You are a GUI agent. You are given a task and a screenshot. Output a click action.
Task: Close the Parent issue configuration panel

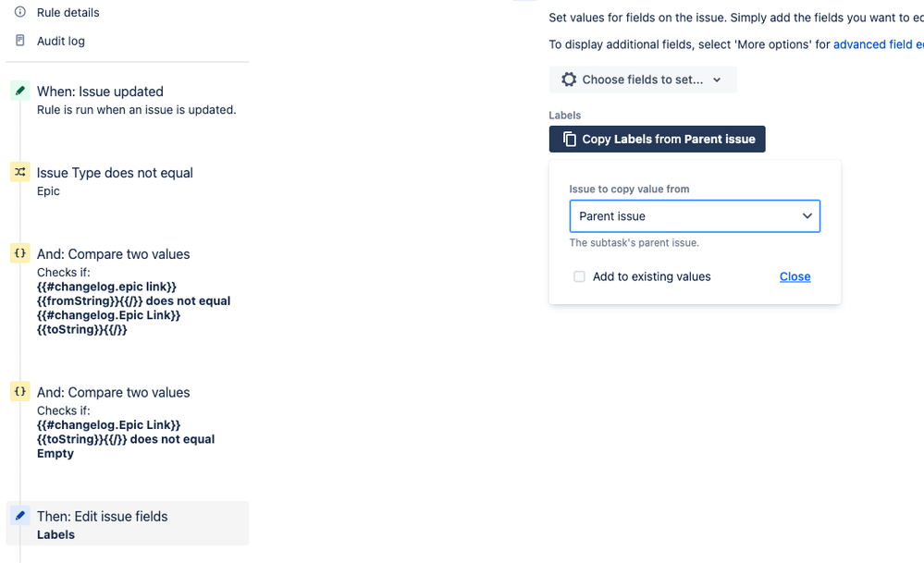pos(795,275)
